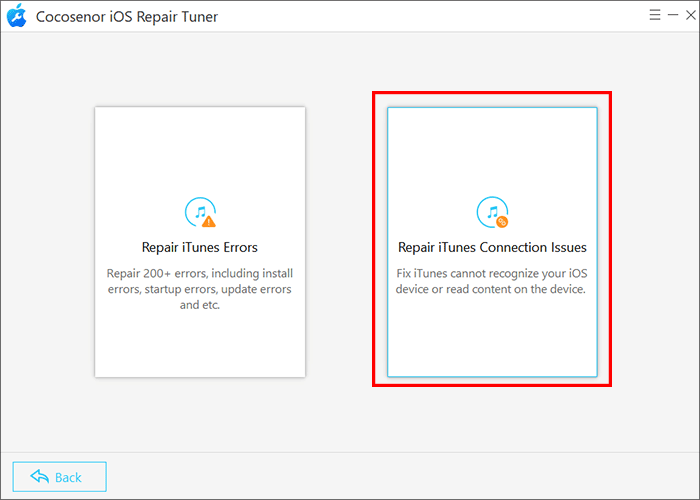Click the Cocosenor apple wrench logo
The height and width of the screenshot is (500, 700).
click(x=17, y=16)
